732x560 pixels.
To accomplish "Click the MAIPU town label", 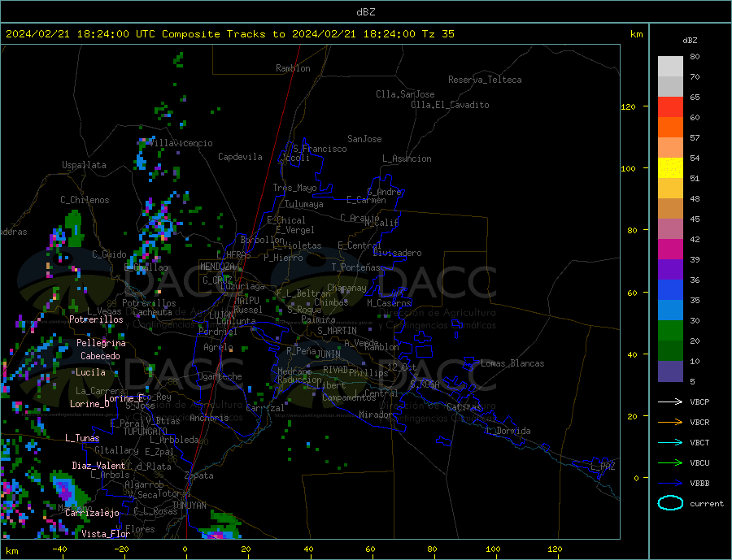I will 246,301.
